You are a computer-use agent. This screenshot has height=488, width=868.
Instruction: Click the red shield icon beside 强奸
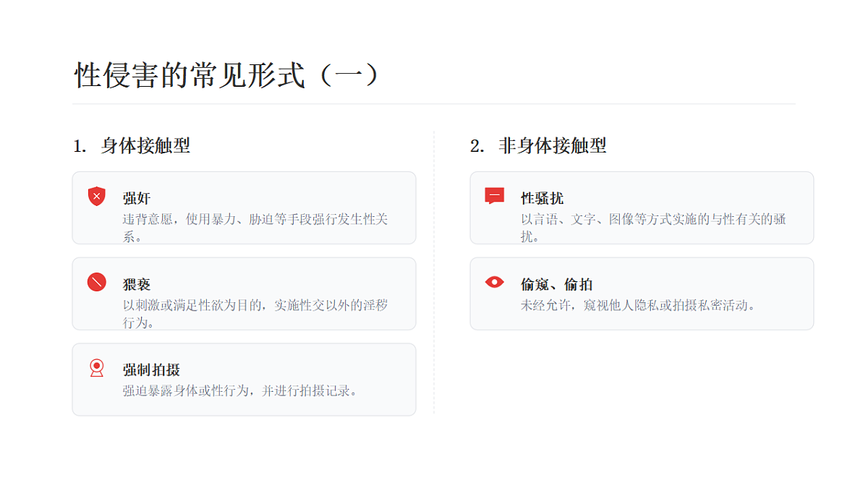97,196
